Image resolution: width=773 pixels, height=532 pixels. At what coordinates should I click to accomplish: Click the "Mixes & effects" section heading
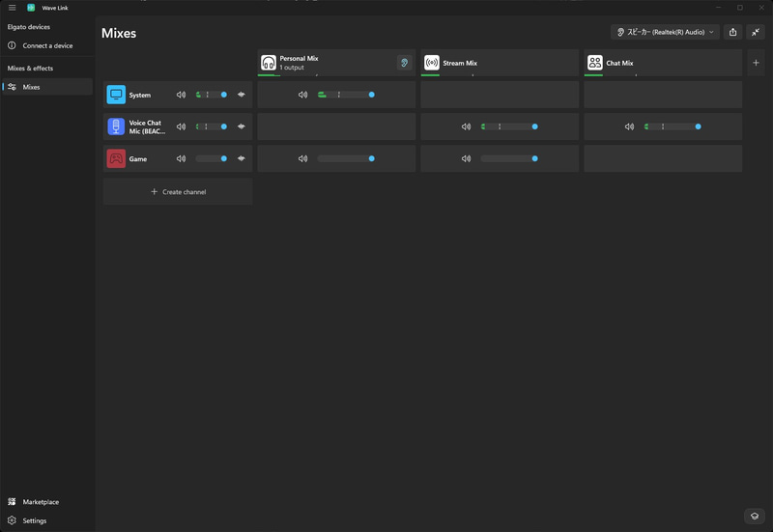click(30, 68)
